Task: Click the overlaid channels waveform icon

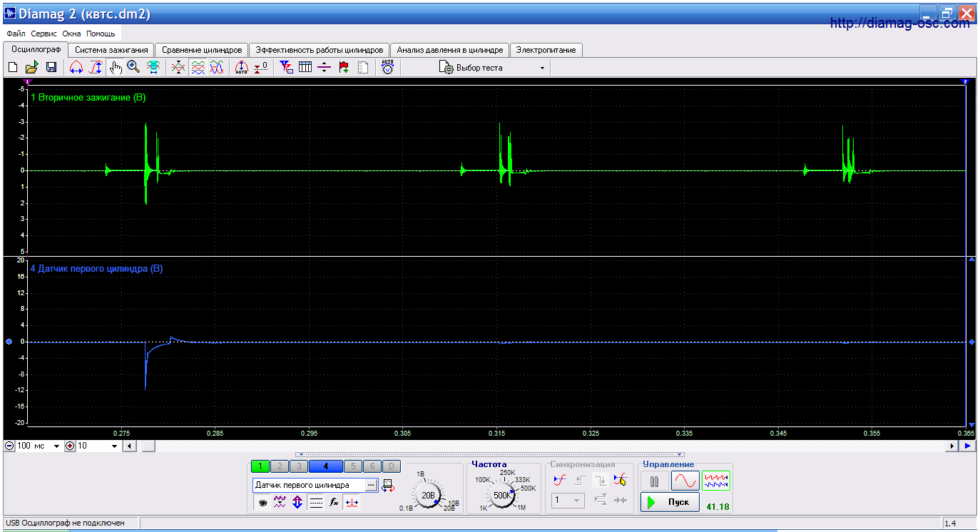Action: coord(179,68)
